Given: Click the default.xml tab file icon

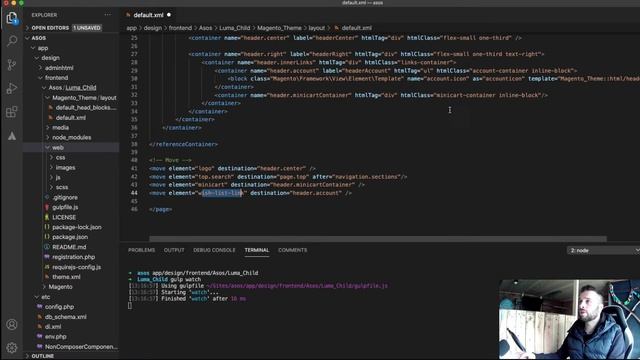Looking at the screenshot, I should pos(128,15).
